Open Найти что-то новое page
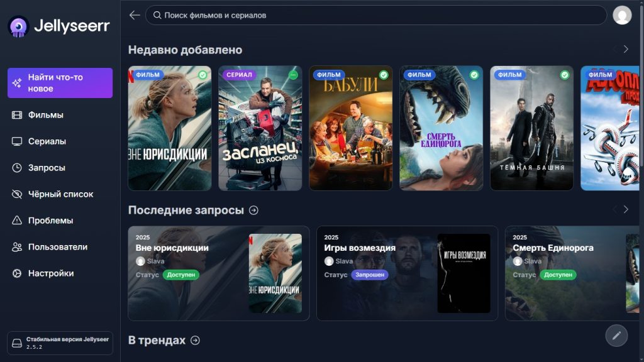This screenshot has height=362, width=644. coord(60,83)
